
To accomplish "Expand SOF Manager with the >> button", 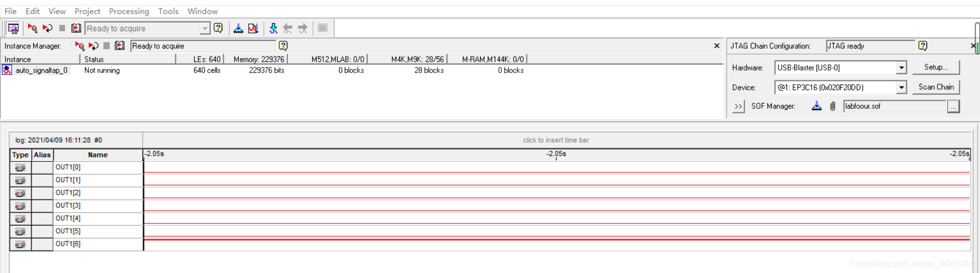I will coord(738,106).
